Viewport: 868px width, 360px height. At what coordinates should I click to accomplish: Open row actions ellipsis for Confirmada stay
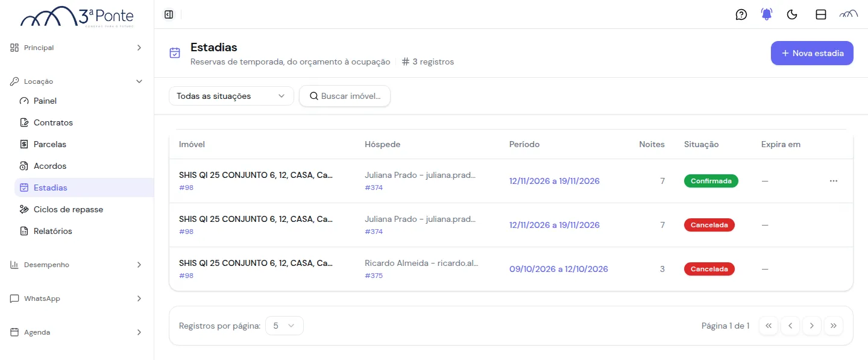pyautogui.click(x=834, y=181)
